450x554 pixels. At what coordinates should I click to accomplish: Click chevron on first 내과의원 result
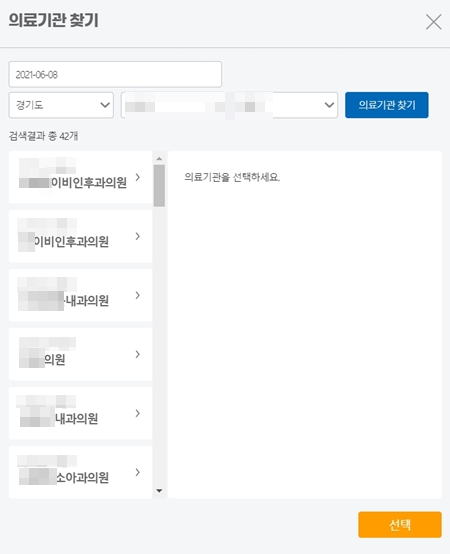coord(138,295)
